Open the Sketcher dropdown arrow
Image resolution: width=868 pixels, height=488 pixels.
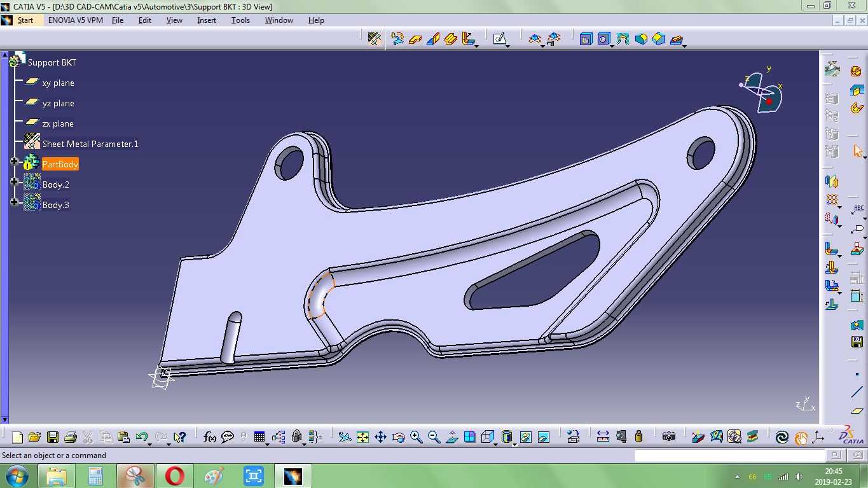[507, 45]
